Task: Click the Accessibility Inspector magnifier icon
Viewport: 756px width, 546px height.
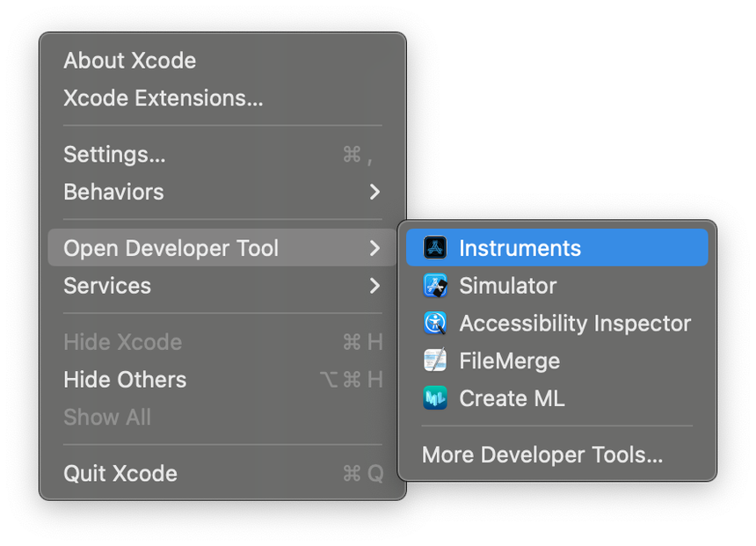Action: coord(436,323)
